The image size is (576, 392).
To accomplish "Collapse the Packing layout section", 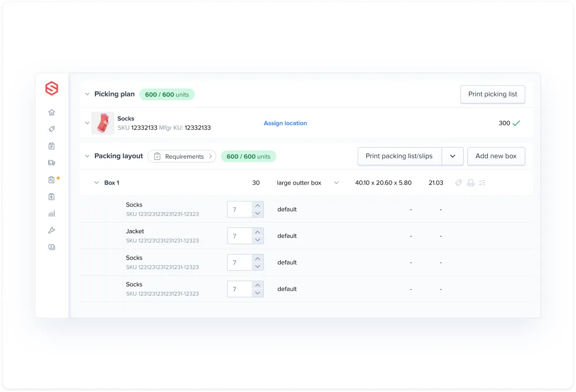I will pos(87,156).
